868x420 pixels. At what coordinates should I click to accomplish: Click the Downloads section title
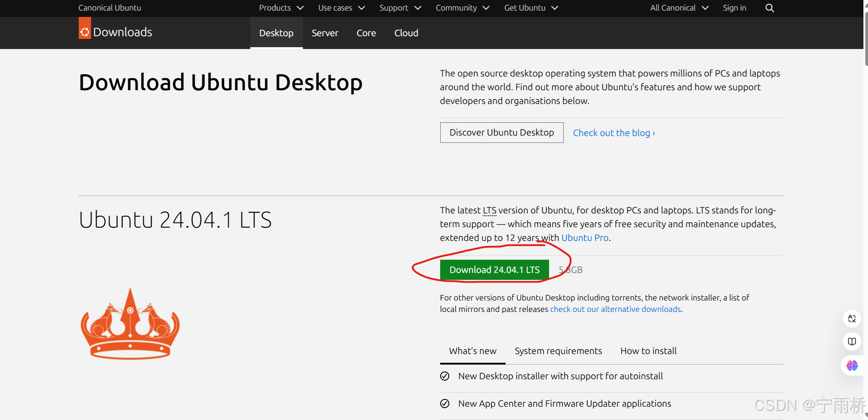click(x=123, y=32)
